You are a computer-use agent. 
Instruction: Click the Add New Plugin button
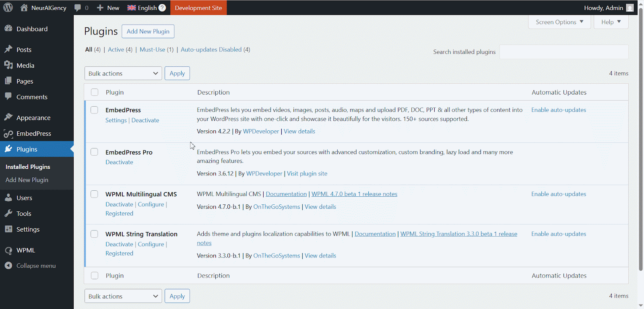pyautogui.click(x=148, y=31)
